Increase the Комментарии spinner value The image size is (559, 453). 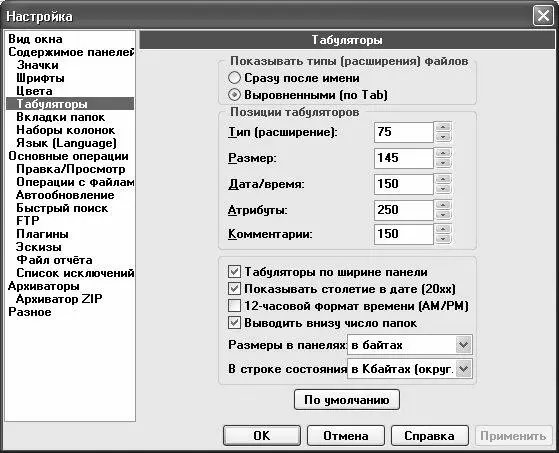pos(443,230)
